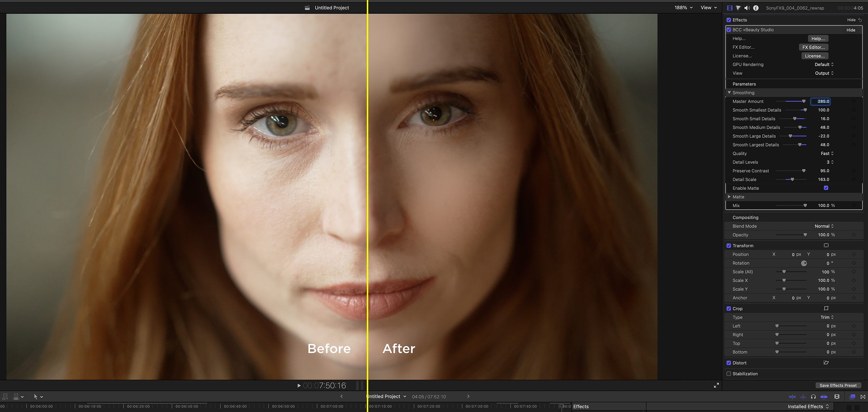This screenshot has height=412, width=868.
Task: Click the headphones solo icon
Action: pyautogui.click(x=813, y=397)
